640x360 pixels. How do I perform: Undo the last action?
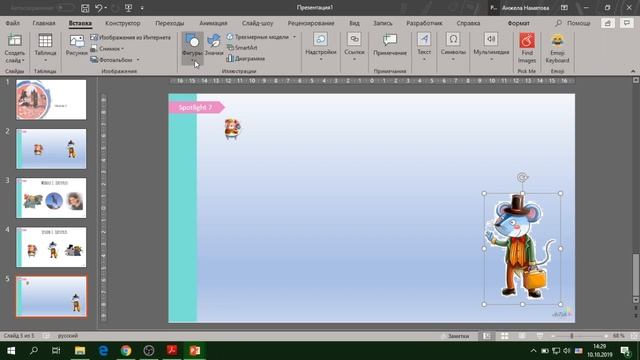coord(99,8)
